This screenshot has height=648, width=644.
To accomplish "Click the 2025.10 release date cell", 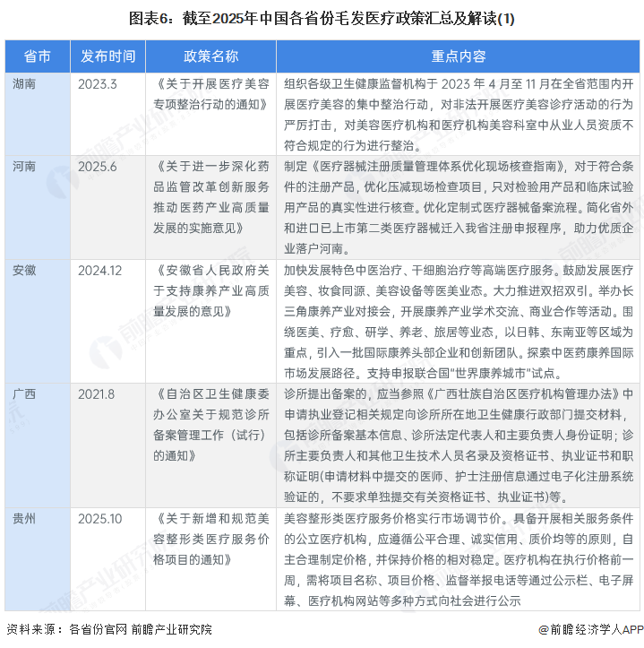I will point(100,517).
